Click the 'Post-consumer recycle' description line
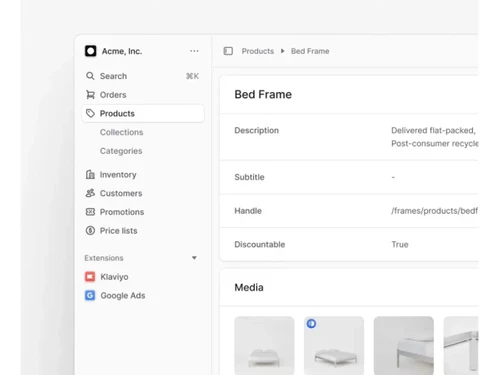Image resolution: width=500 pixels, height=375 pixels. click(435, 143)
